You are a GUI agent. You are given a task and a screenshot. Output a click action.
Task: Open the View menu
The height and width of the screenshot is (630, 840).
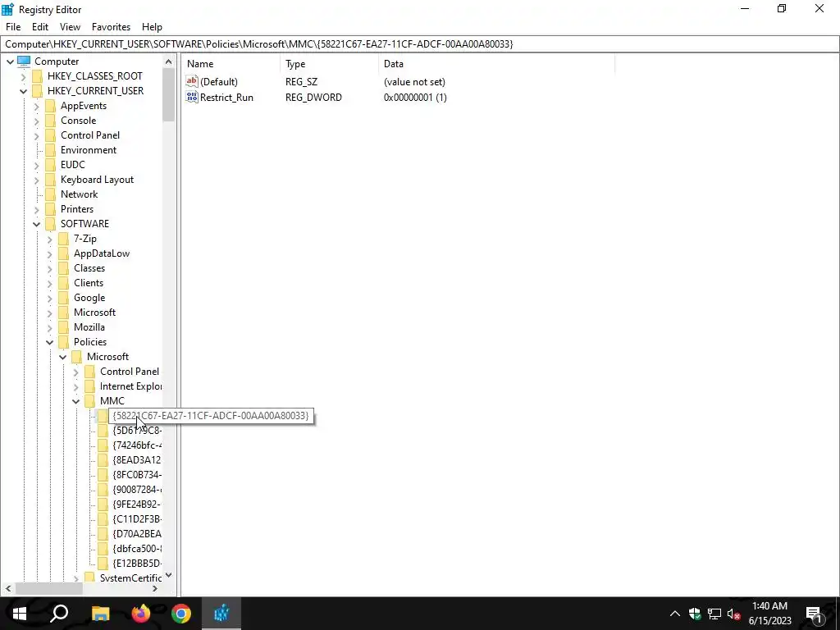[70, 27]
